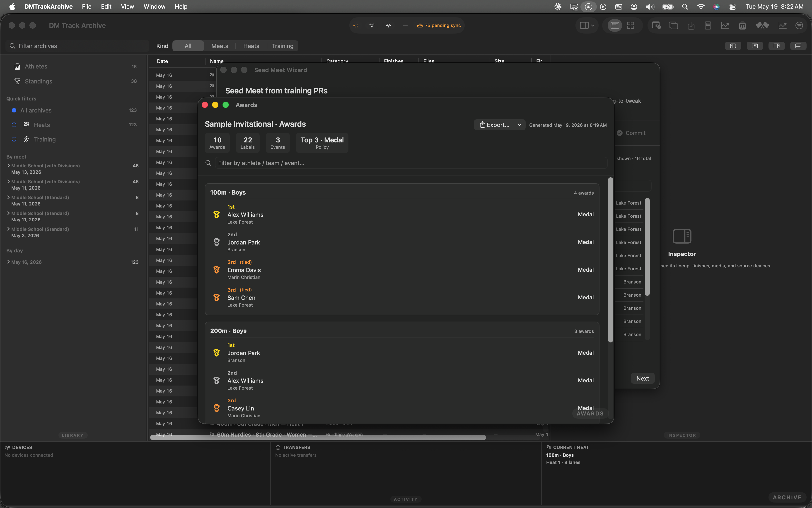Click the activity waveform icon
The image size is (812, 508).
388,26
